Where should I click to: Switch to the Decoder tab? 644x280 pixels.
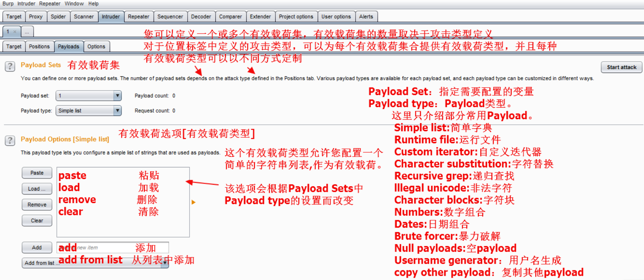tap(201, 17)
